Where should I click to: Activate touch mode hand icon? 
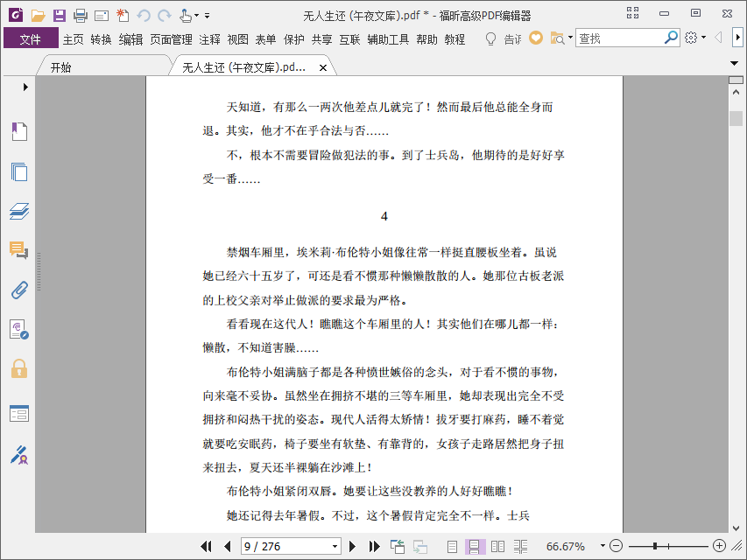pyautogui.click(x=186, y=16)
